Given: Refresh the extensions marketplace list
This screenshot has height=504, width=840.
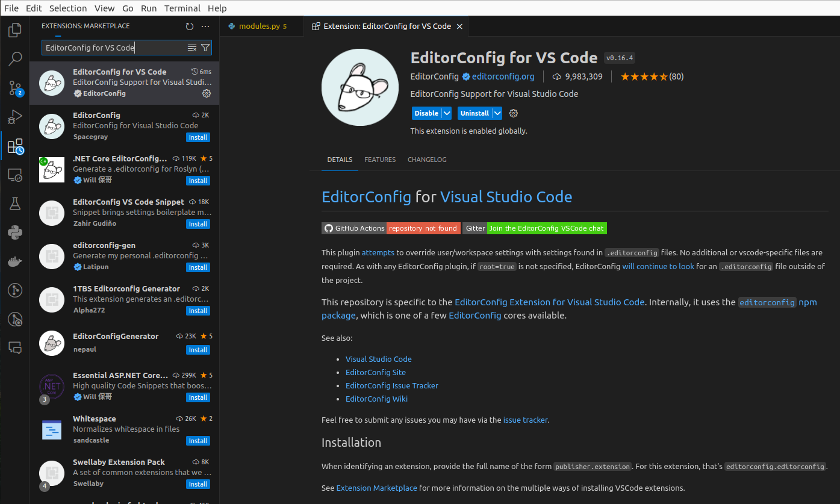Looking at the screenshot, I should coord(189,26).
